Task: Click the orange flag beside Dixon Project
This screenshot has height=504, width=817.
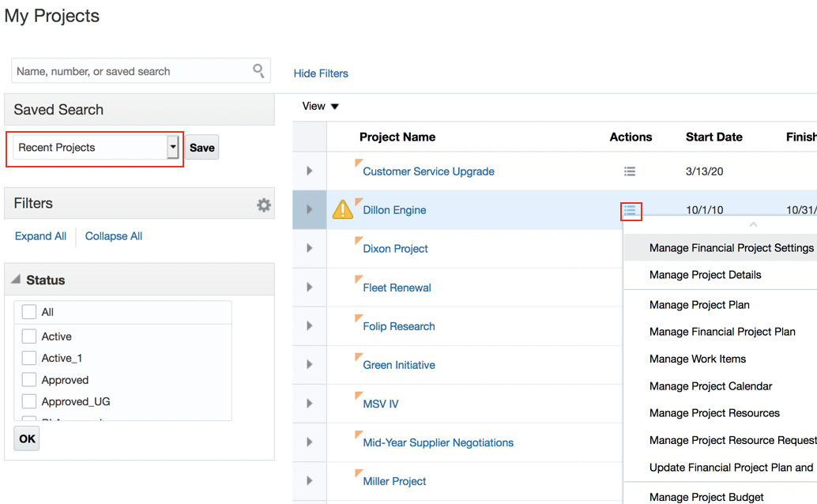Action: [x=359, y=241]
